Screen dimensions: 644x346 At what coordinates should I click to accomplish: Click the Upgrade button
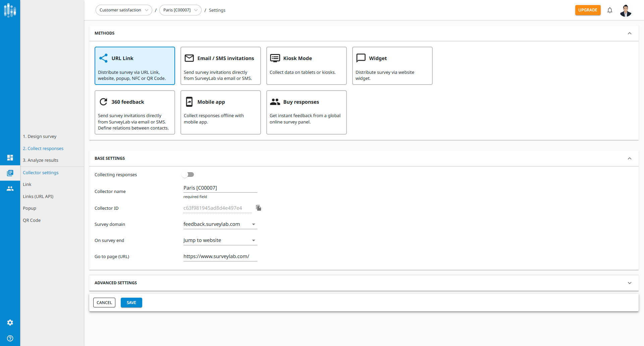pos(588,10)
